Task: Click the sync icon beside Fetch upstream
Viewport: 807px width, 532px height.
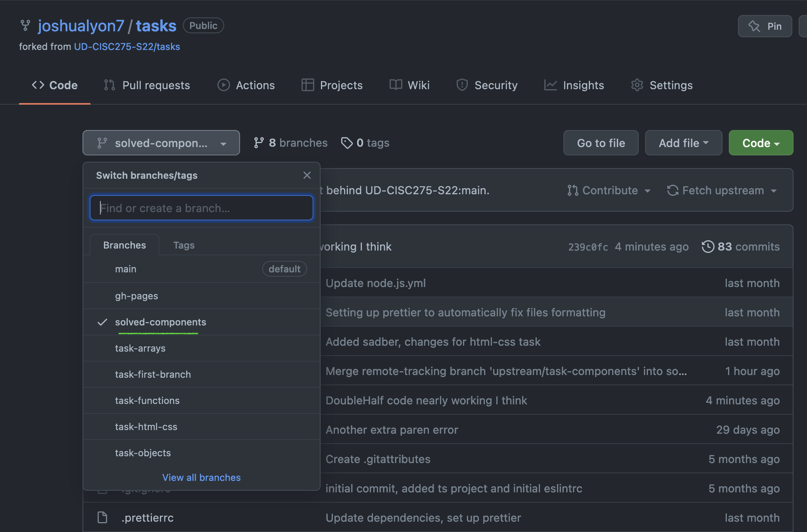Action: click(x=673, y=190)
